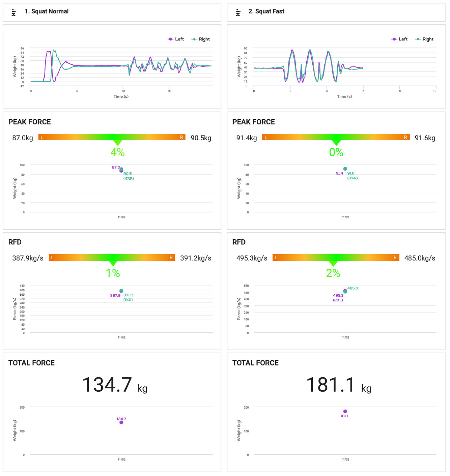Click the (0%R) chart label

[353, 178]
